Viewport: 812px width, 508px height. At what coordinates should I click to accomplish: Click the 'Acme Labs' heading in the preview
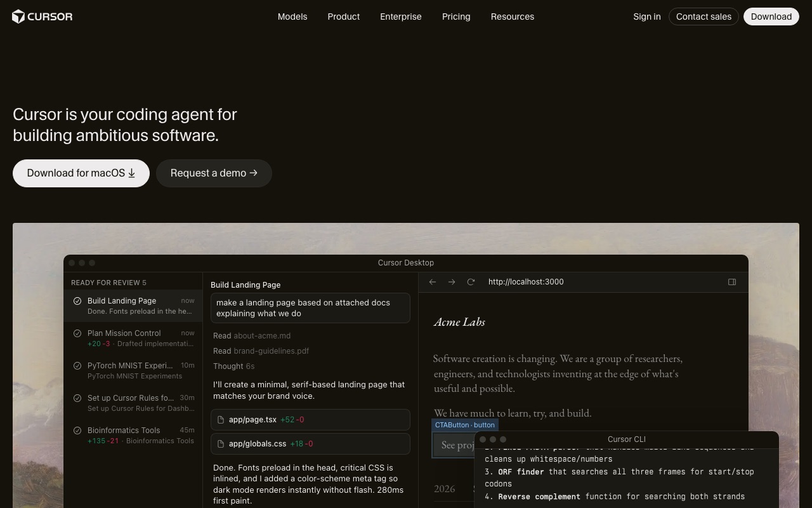pyautogui.click(x=459, y=322)
